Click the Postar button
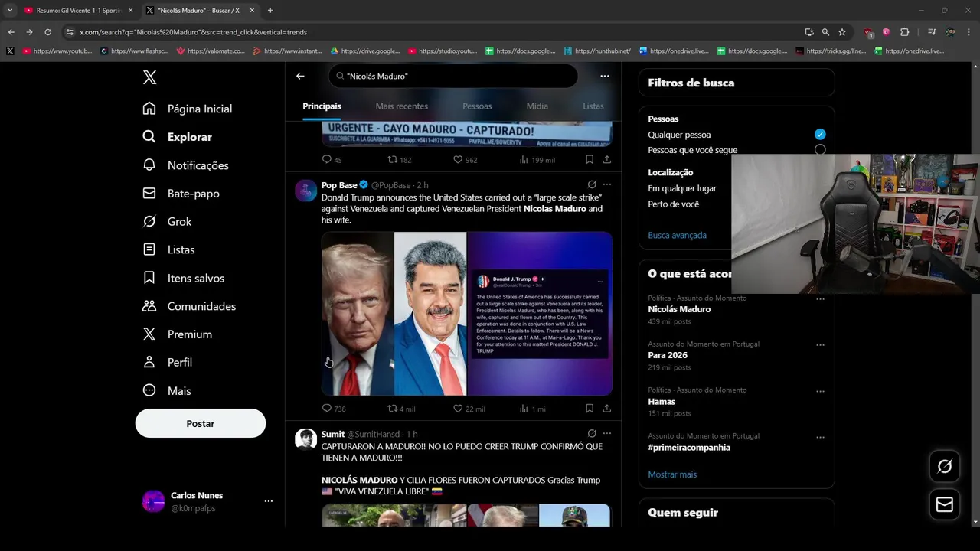Viewport: 980px width, 551px height. [x=201, y=423]
